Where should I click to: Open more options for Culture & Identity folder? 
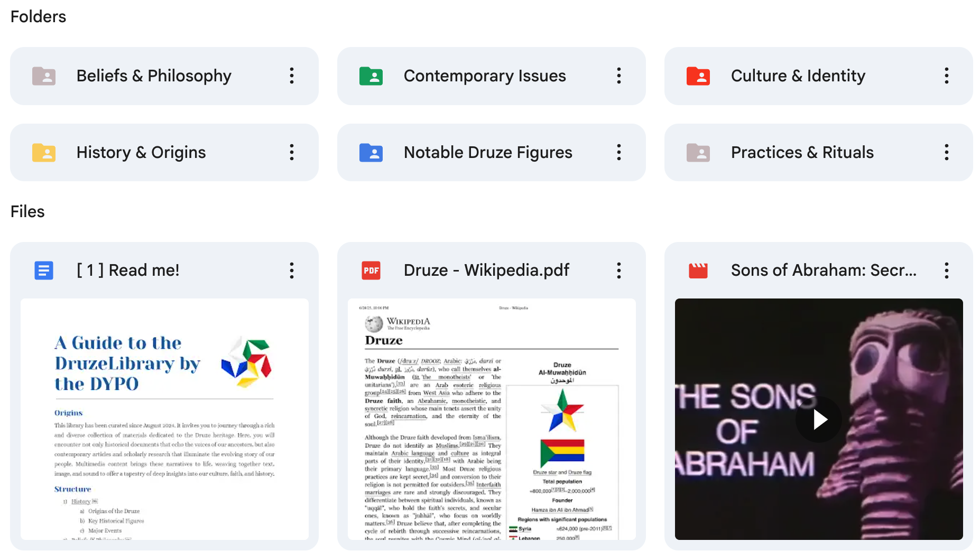click(946, 76)
